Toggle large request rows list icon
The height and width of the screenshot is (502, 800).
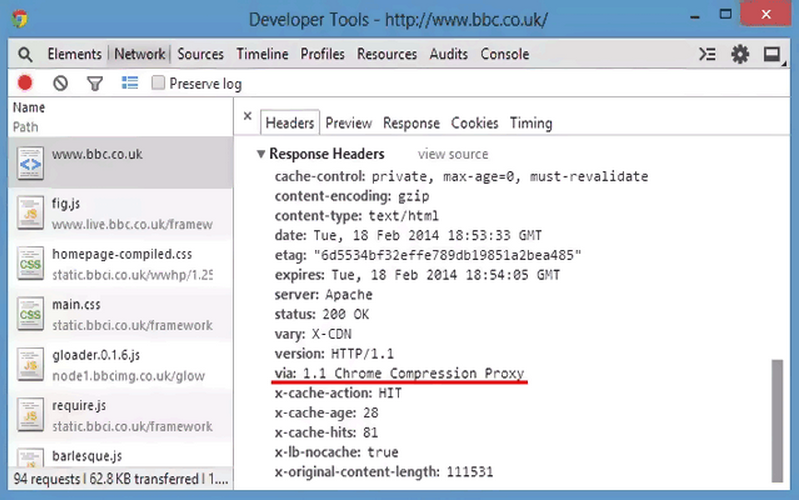130,82
